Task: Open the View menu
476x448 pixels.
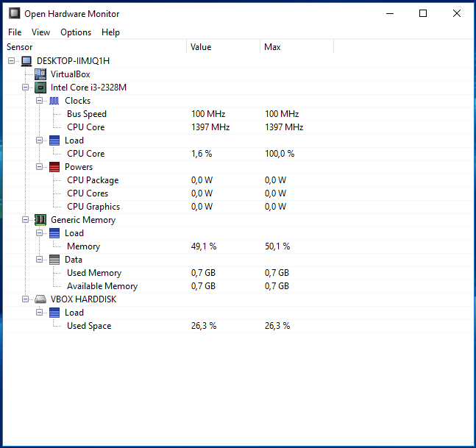Action: coord(40,32)
